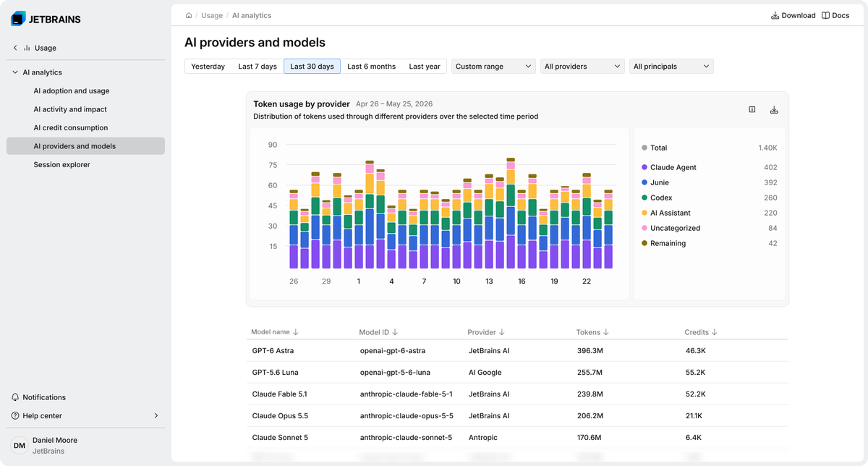The height and width of the screenshot is (466, 868).
Task: Click the Antropic provider cell
Action: [484, 438]
